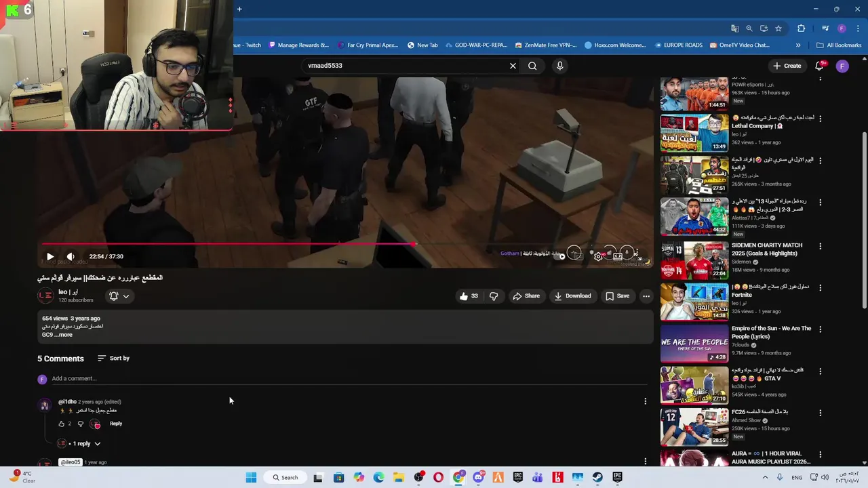Play the paused YouTube video
Viewport: 868px width, 488px height.
pyautogui.click(x=50, y=257)
